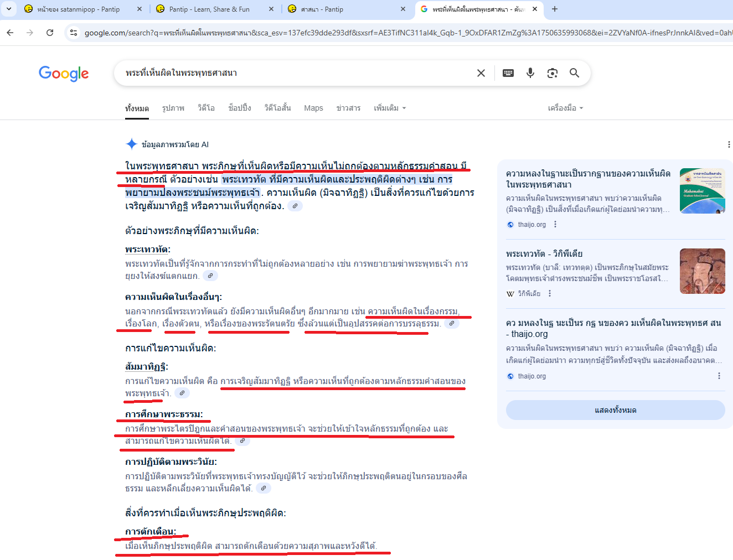Viewport: 733px width, 560px height.
Task: Open the ข่าวสาร results tab
Action: click(x=348, y=108)
